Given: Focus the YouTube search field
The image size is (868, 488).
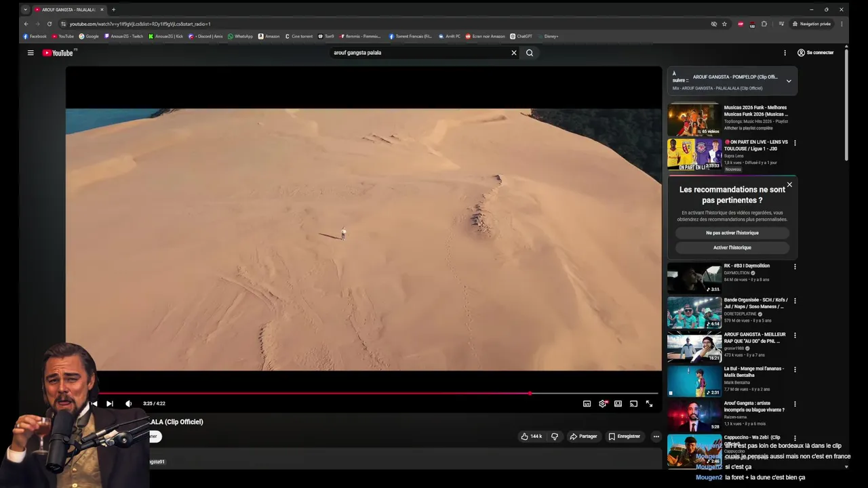Looking at the screenshot, I should point(420,53).
